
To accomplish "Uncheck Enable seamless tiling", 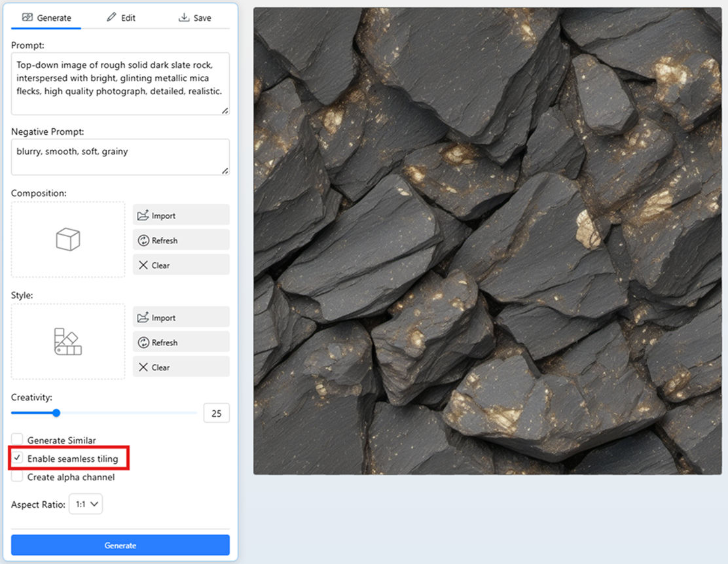I will tap(18, 459).
